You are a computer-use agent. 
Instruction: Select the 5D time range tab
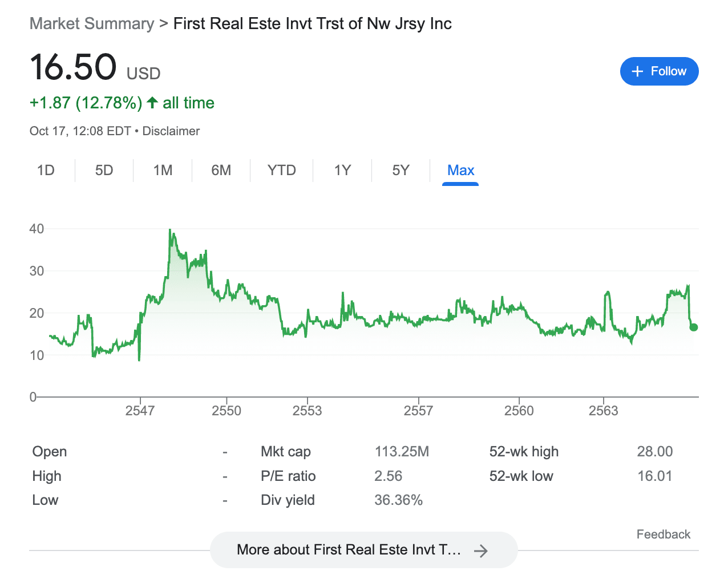pos(104,171)
